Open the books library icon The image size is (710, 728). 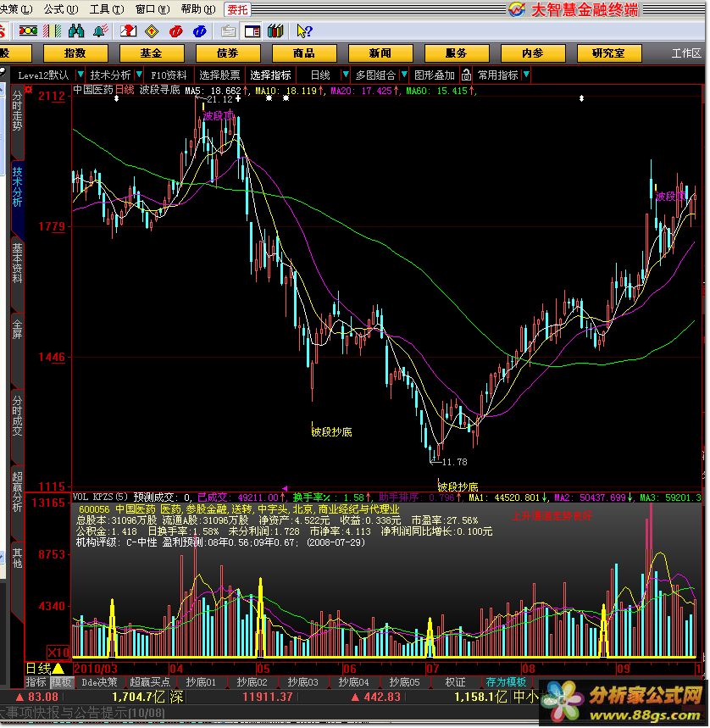tap(275, 31)
